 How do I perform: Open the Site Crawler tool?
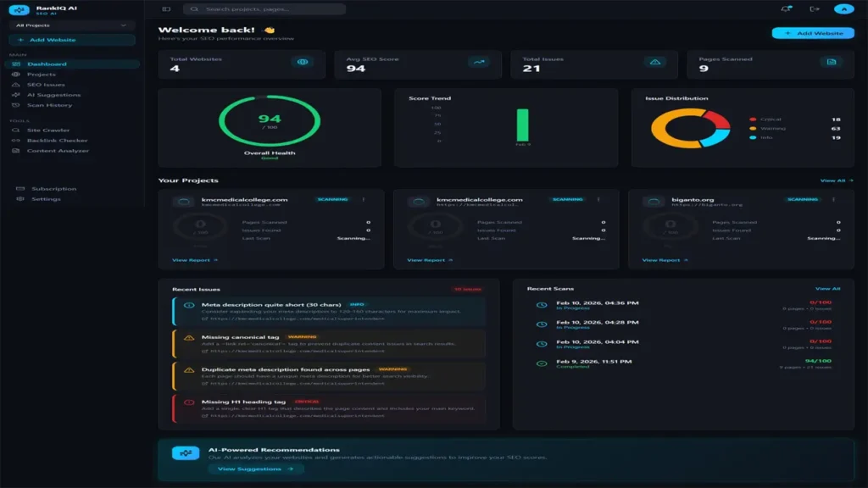tap(72, 130)
